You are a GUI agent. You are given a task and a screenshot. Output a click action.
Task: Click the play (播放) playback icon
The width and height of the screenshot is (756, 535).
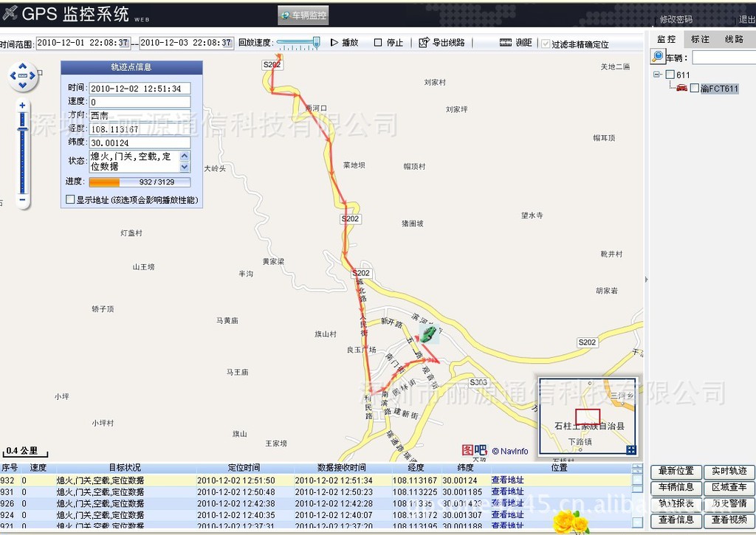point(334,43)
